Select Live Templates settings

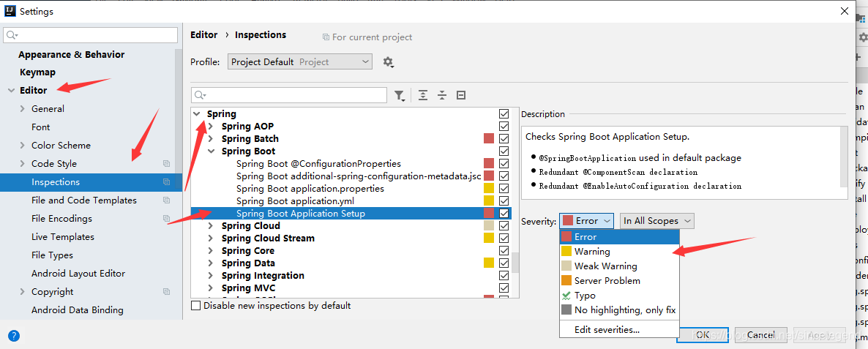(63, 237)
